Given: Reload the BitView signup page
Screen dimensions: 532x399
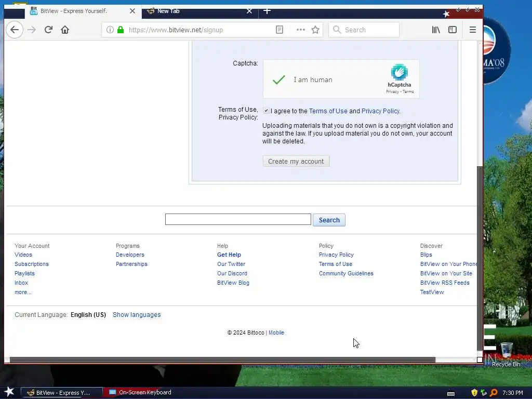Looking at the screenshot, I should [x=48, y=30].
